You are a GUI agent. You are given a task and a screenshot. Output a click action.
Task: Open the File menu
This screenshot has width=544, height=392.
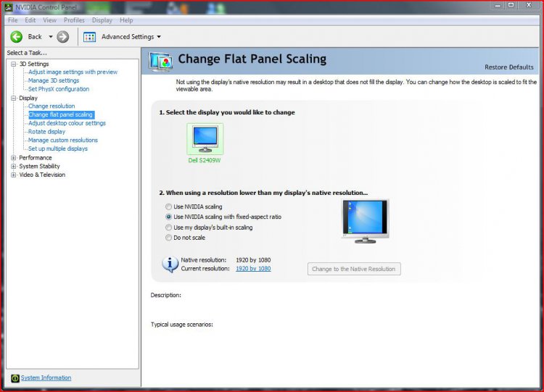[x=12, y=20]
